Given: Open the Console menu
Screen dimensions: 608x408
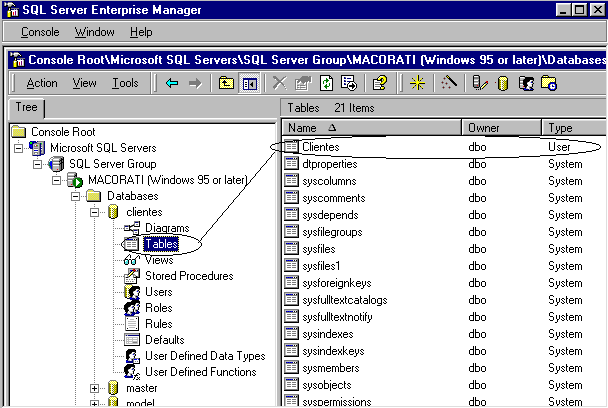Looking at the screenshot, I should 40,32.
